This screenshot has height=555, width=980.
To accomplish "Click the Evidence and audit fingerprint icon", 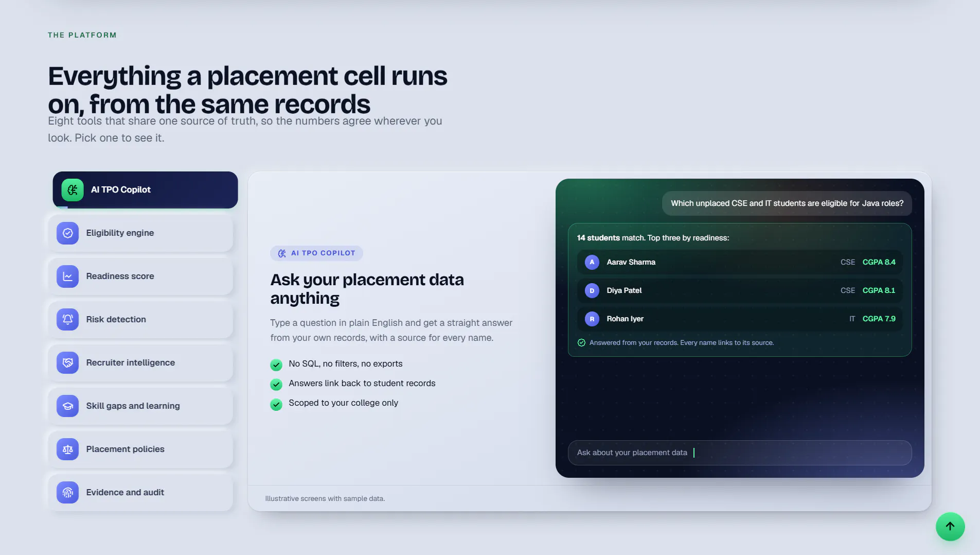I will pyautogui.click(x=67, y=493).
